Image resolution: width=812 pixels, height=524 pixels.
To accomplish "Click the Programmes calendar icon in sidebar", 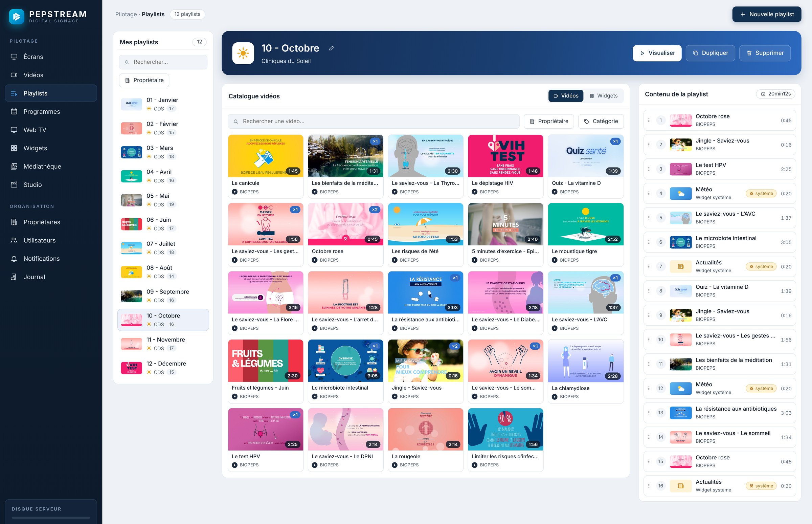I will coord(14,112).
